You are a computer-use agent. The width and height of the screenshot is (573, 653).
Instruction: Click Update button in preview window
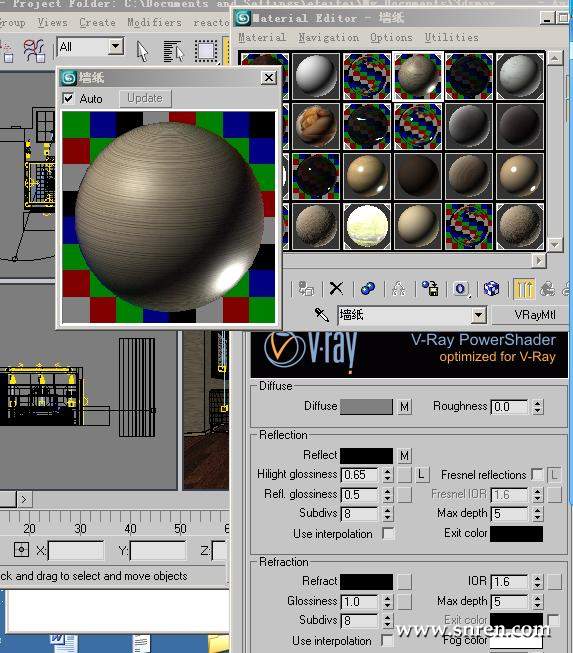tap(145, 98)
